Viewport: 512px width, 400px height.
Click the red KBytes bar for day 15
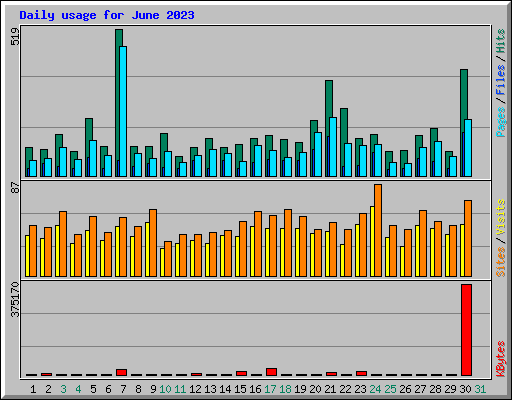coord(241,373)
